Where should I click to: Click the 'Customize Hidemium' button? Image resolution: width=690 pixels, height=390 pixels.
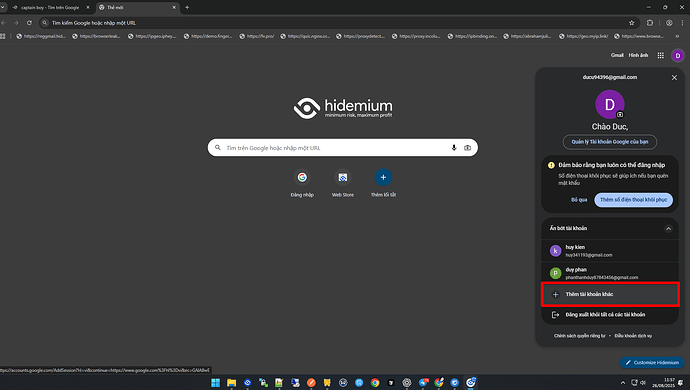(652, 362)
